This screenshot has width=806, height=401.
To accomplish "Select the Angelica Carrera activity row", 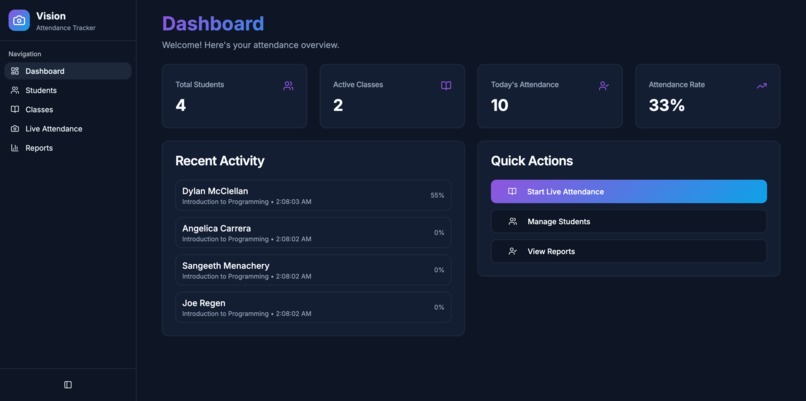I will (x=313, y=232).
